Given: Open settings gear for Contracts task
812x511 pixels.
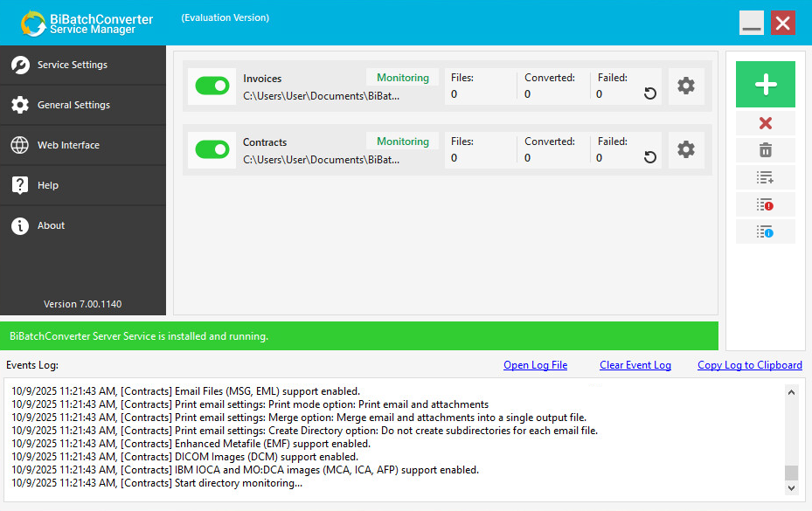Looking at the screenshot, I should (686, 149).
